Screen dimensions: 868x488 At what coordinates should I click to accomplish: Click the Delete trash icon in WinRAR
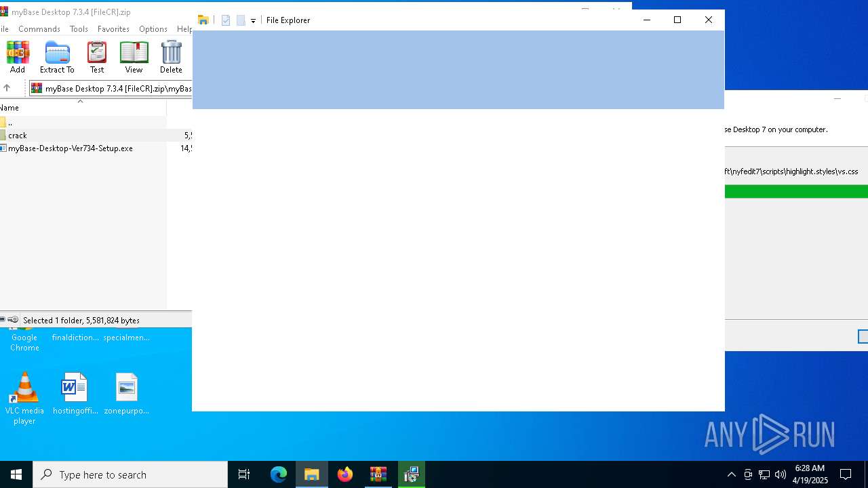(x=171, y=57)
